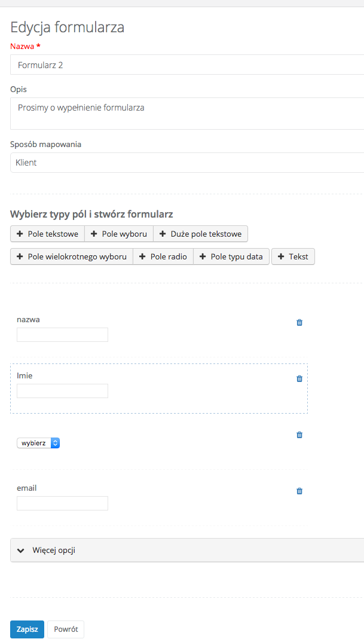
Task: Insert a 'Pole typu data' field
Action: 231,256
